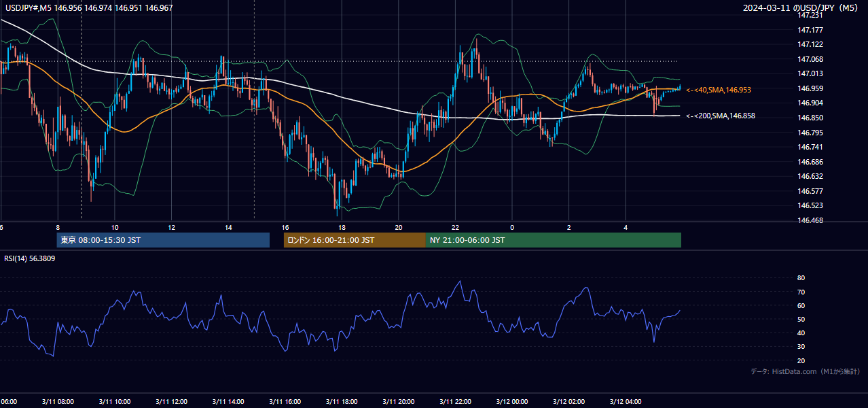The width and height of the screenshot is (868, 408).
Task: Click the 147.013 price axis label
Action: (810, 73)
